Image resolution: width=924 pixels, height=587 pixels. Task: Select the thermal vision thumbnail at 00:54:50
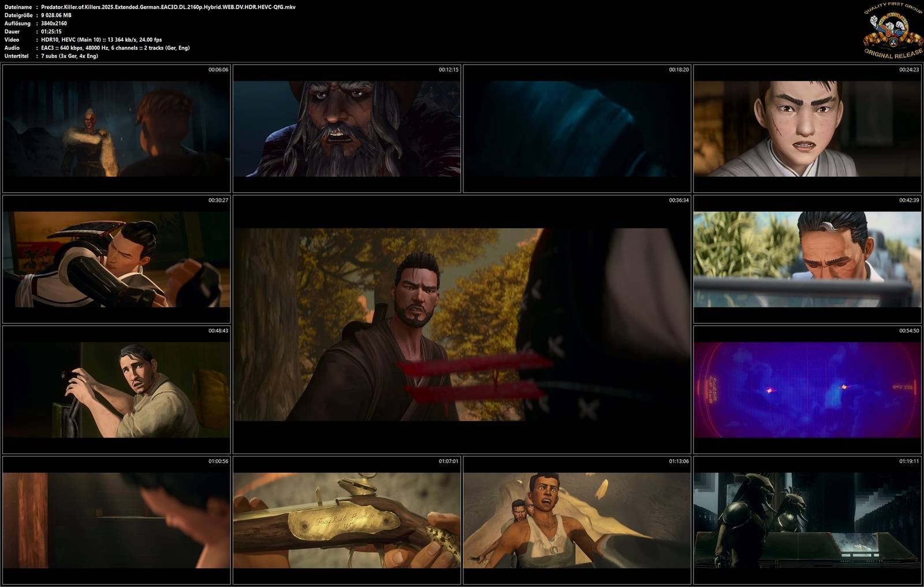coord(807,389)
